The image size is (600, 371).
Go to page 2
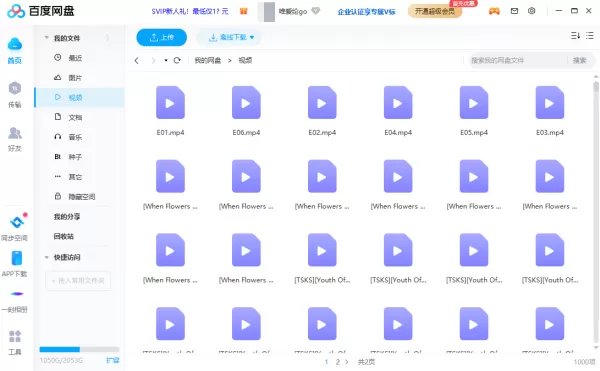338,362
